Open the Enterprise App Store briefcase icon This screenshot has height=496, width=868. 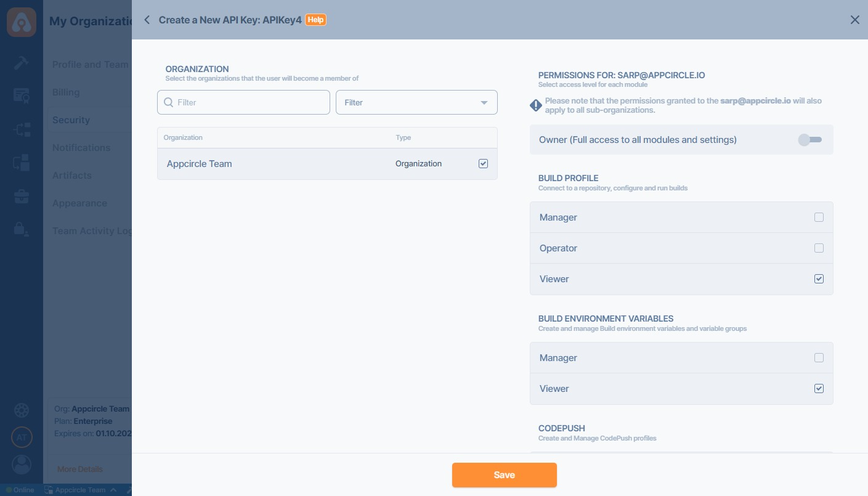[22, 197]
